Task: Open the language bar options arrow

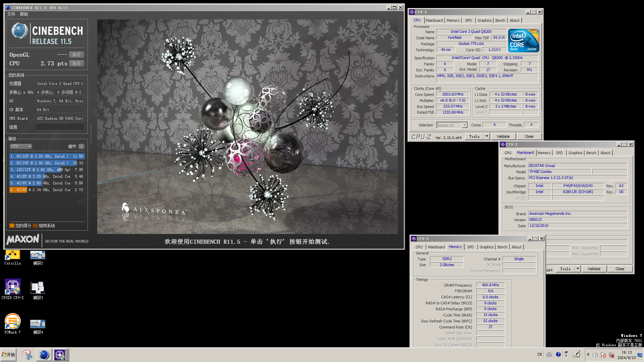Action: coord(566,356)
